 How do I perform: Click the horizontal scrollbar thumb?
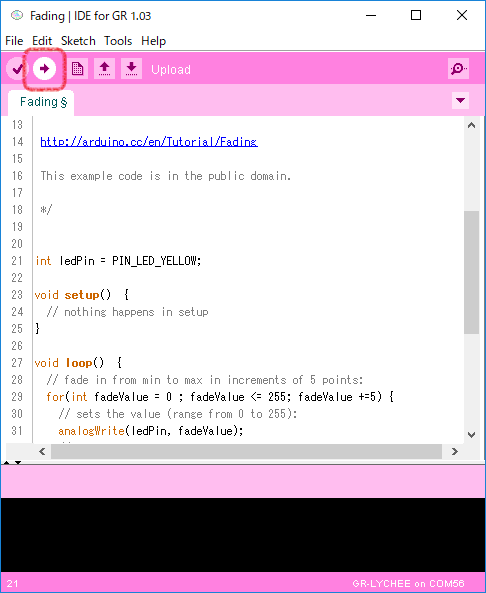pos(247,452)
